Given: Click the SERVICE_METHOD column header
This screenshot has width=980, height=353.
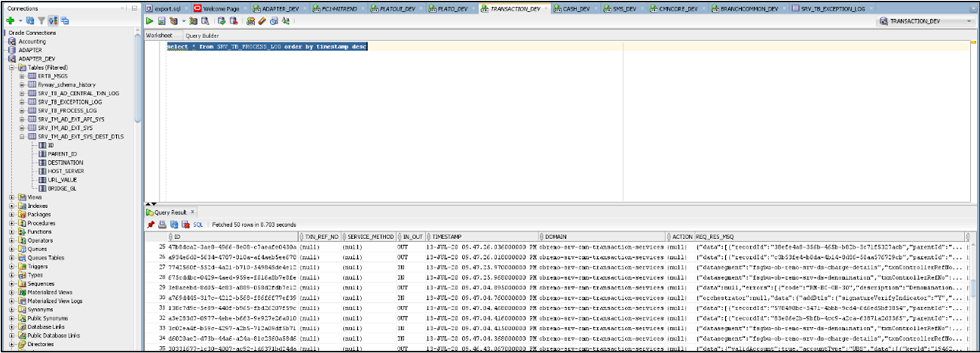Looking at the screenshot, I should pos(368,237).
